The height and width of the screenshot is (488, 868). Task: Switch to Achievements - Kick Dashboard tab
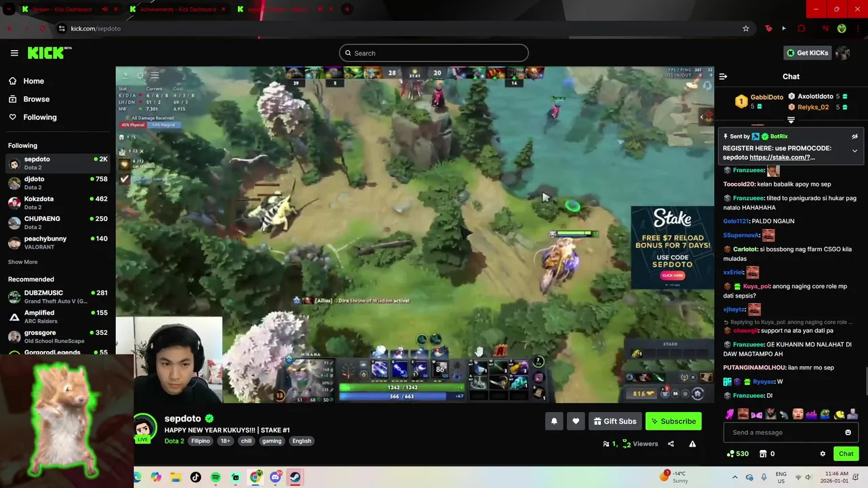[178, 9]
